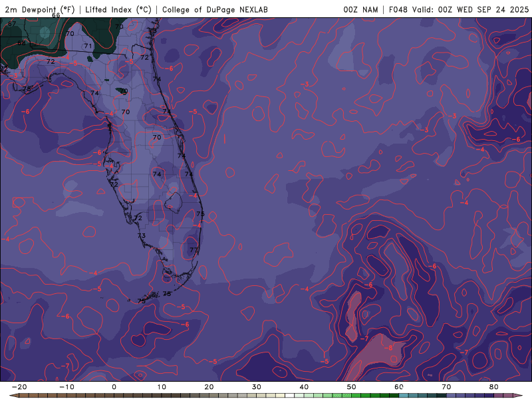Click the red -8 lifted index contour label
Image resolution: width=532 pixels, height=399 pixels.
click(x=388, y=348)
